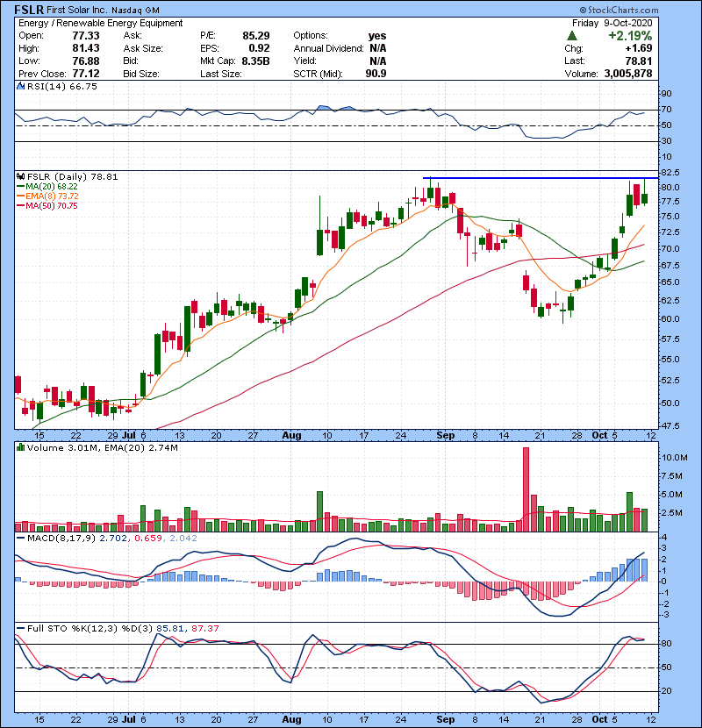Click the Prev Close value 77.12

coord(86,74)
